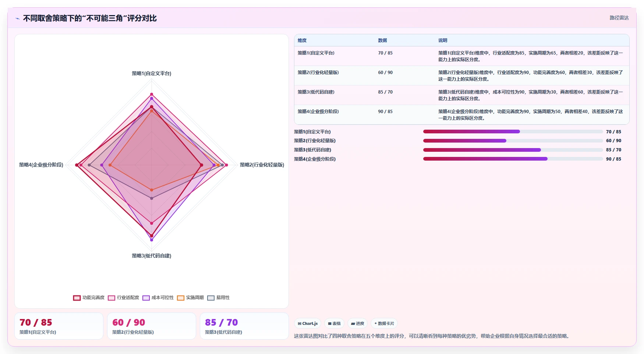Screen dimensions: 644x354
Task: Click the 策略3 description mentioning 两者相差60
Action: (x=530, y=95)
